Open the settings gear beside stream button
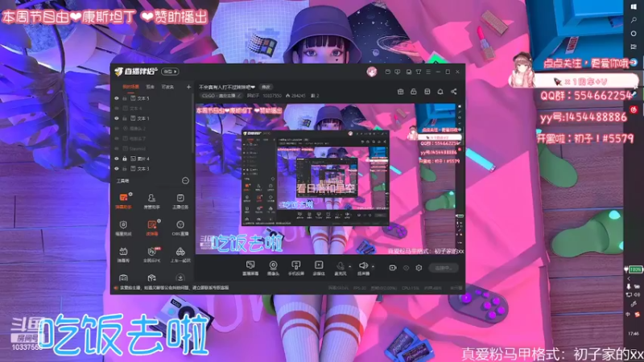644x362 pixels. 419,268
